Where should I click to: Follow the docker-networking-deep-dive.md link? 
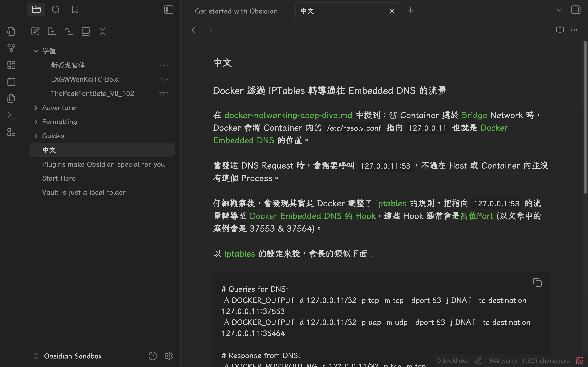click(288, 115)
